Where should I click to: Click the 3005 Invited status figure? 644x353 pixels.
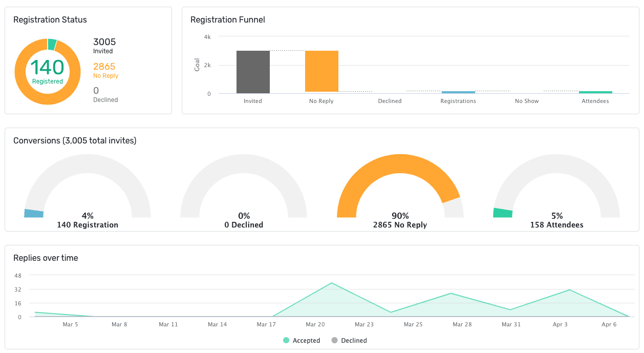pos(104,42)
